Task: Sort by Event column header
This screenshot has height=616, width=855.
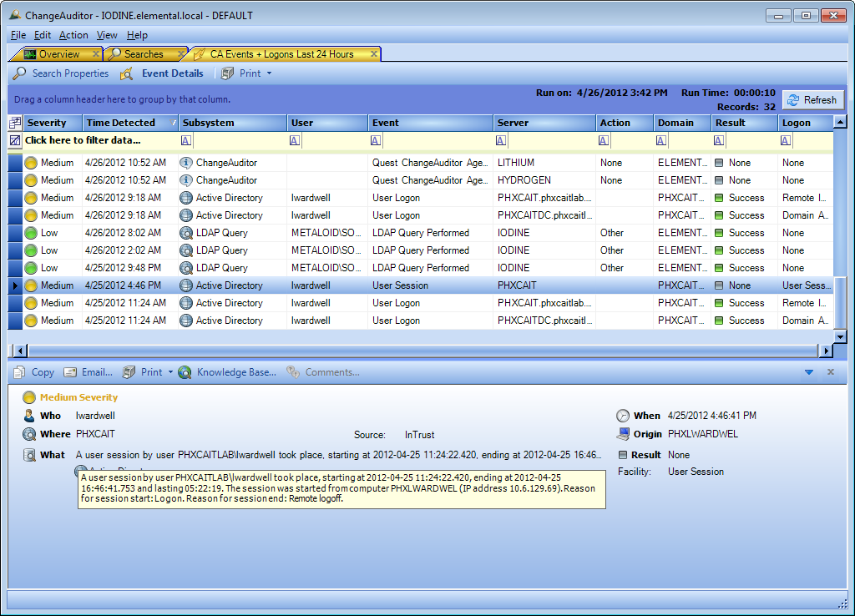Action: coord(431,123)
